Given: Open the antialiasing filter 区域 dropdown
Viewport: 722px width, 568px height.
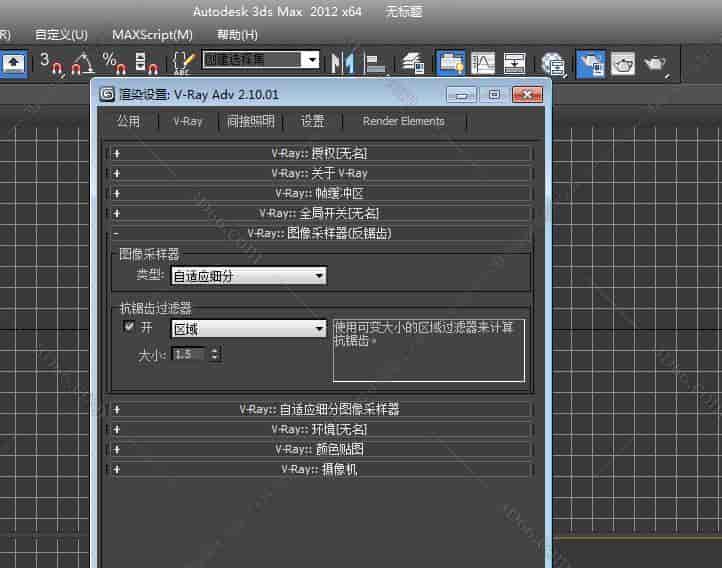Looking at the screenshot, I should [249, 328].
